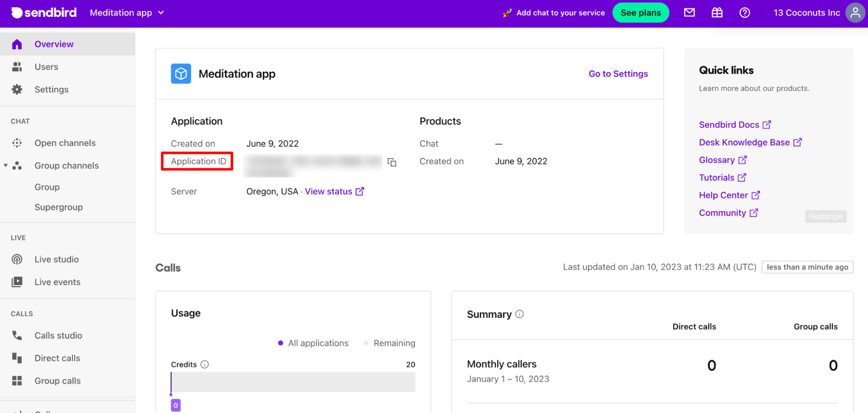Select Overview in the sidebar

[x=67, y=44]
